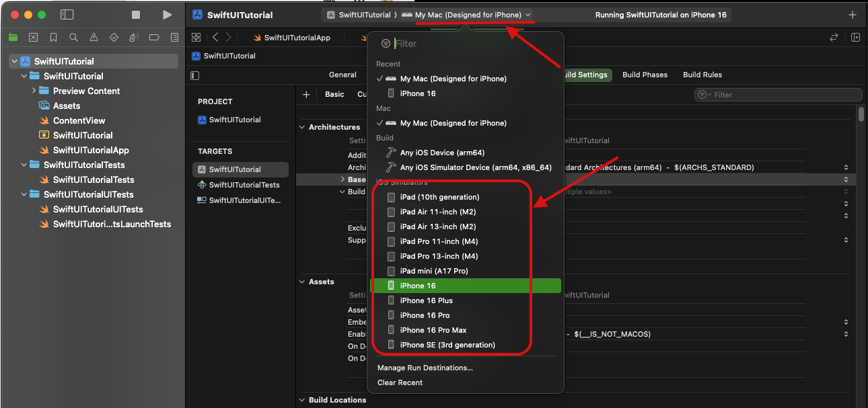Go back using the left chevron
This screenshot has width=868, height=408.
tap(215, 38)
